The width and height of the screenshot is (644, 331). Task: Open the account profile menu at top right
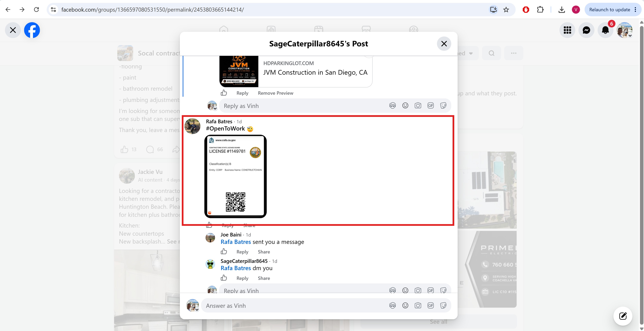625,30
